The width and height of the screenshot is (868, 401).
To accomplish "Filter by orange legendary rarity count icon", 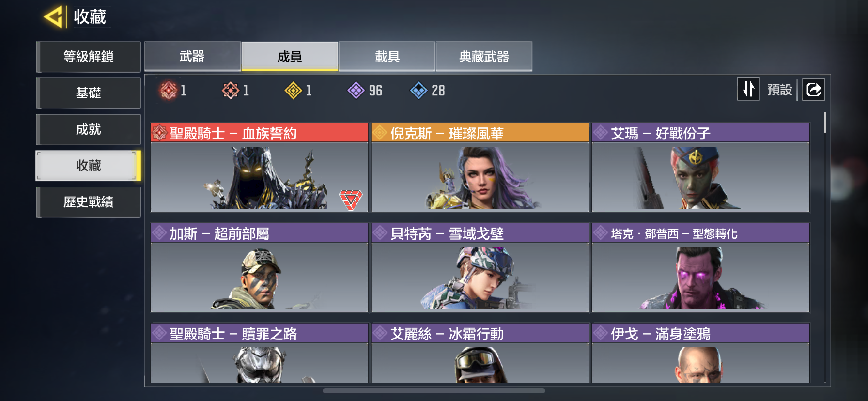I will [x=231, y=90].
